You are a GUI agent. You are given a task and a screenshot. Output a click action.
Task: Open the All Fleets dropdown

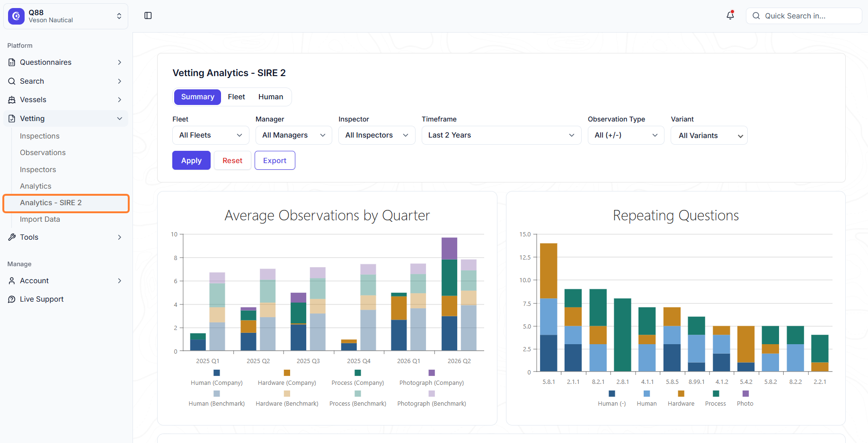[x=211, y=135]
